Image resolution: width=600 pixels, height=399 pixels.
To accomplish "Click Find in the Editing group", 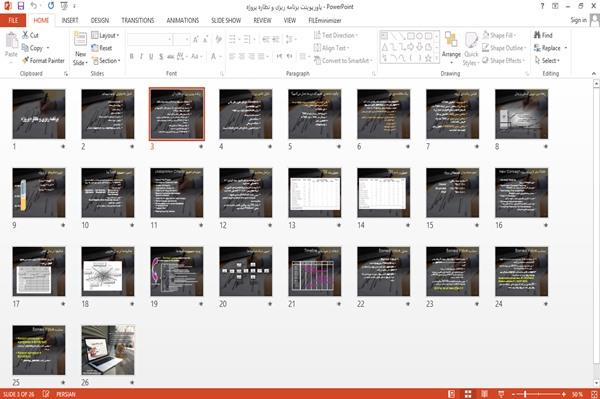I will click(543, 35).
